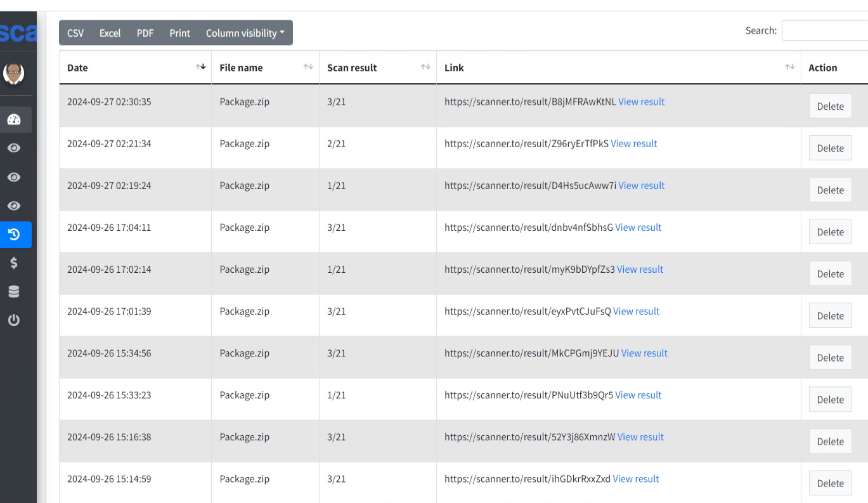This screenshot has height=503, width=868.
Task: Sort by Scan result column arrows
Action: coord(425,67)
